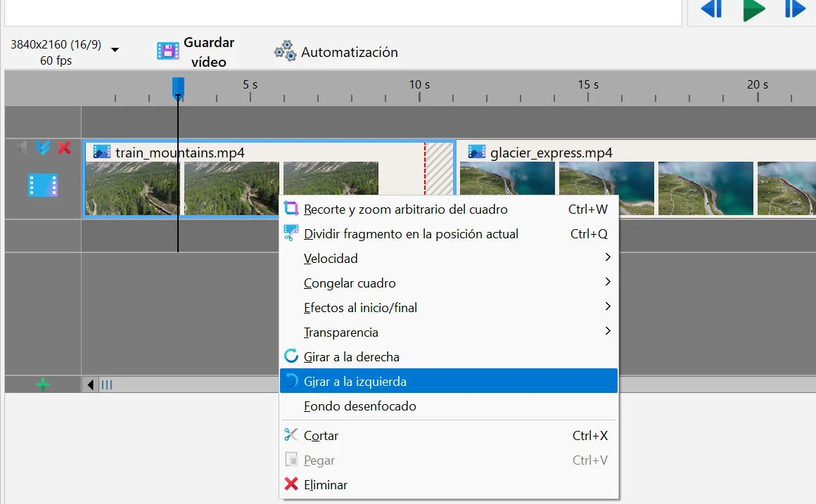Image resolution: width=816 pixels, height=504 pixels.
Task: Click third glacier_express thumbnail
Action: pos(706,188)
